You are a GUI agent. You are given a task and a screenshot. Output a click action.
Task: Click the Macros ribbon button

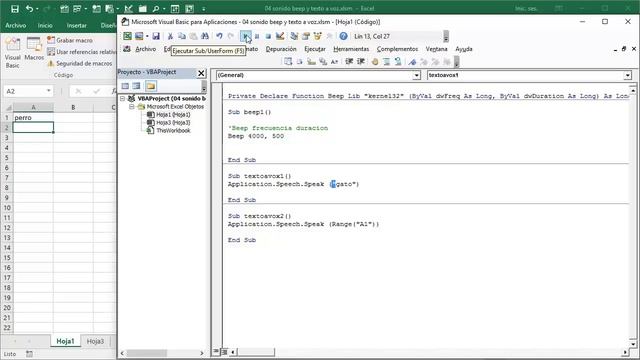34,49
